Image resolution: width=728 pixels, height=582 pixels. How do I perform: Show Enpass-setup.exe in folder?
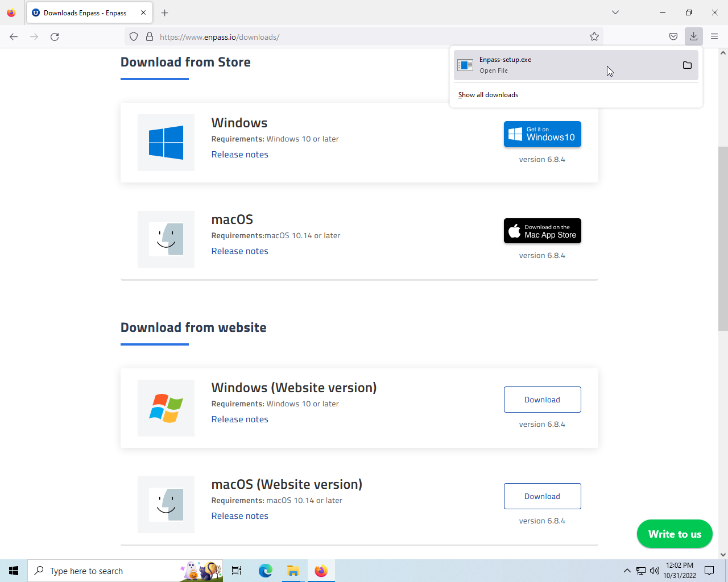pos(687,65)
